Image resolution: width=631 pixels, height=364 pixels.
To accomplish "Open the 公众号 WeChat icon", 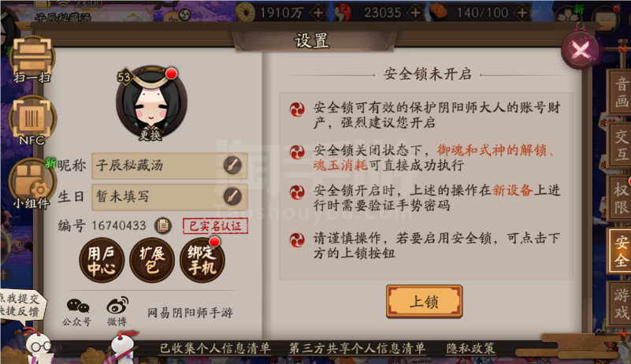I will pyautogui.click(x=78, y=312).
